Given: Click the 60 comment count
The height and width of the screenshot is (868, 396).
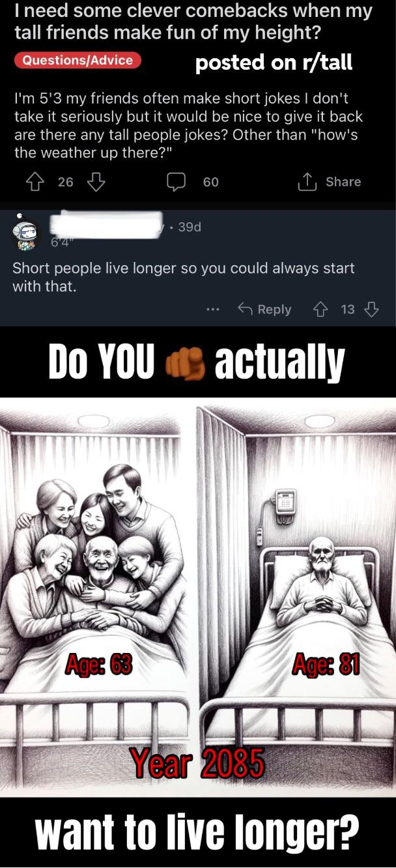Looking at the screenshot, I should click(x=211, y=182).
